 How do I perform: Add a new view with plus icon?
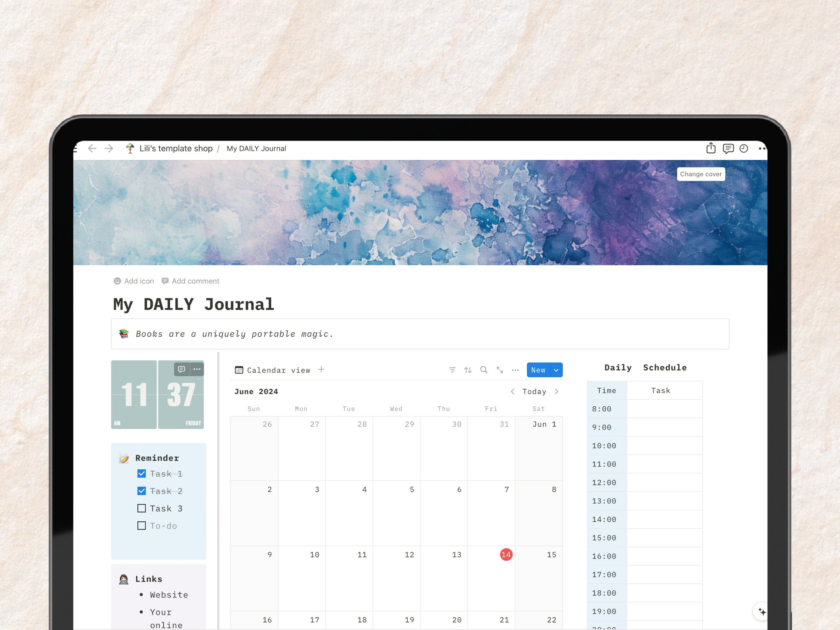pos(321,369)
